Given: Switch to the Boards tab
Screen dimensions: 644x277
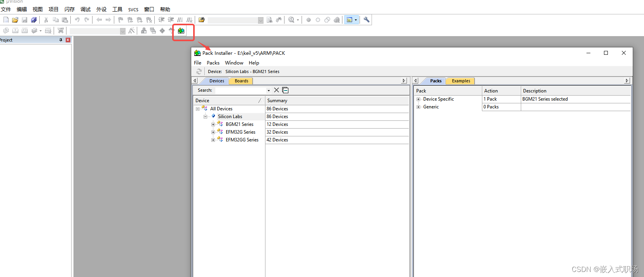Looking at the screenshot, I should coord(241,81).
